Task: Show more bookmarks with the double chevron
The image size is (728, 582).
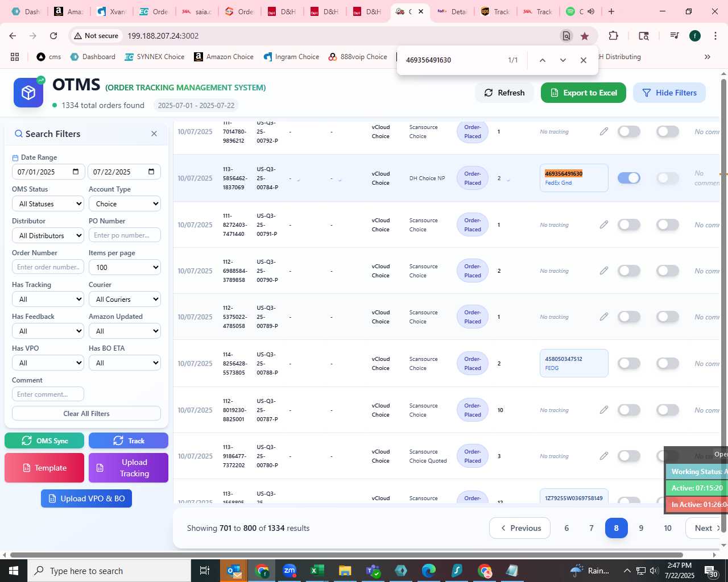Action: pos(708,57)
